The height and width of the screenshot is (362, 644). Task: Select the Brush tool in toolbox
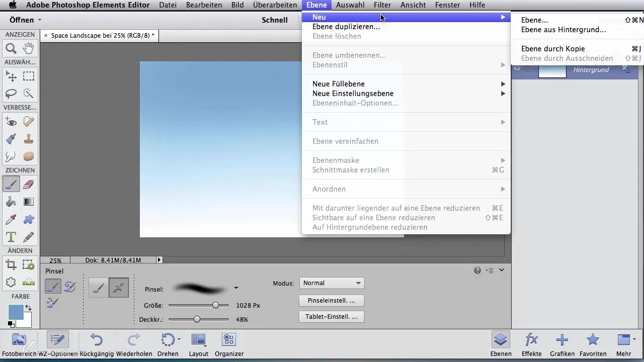coord(11,185)
